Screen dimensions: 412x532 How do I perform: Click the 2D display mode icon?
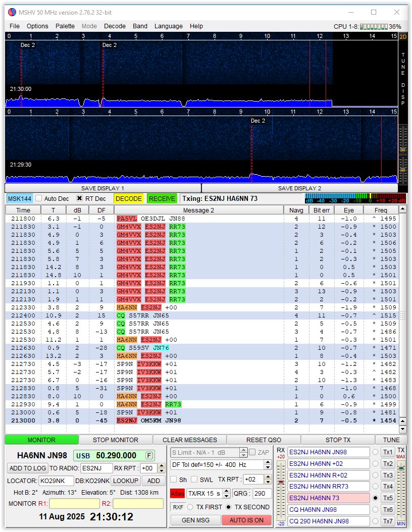(x=402, y=36)
